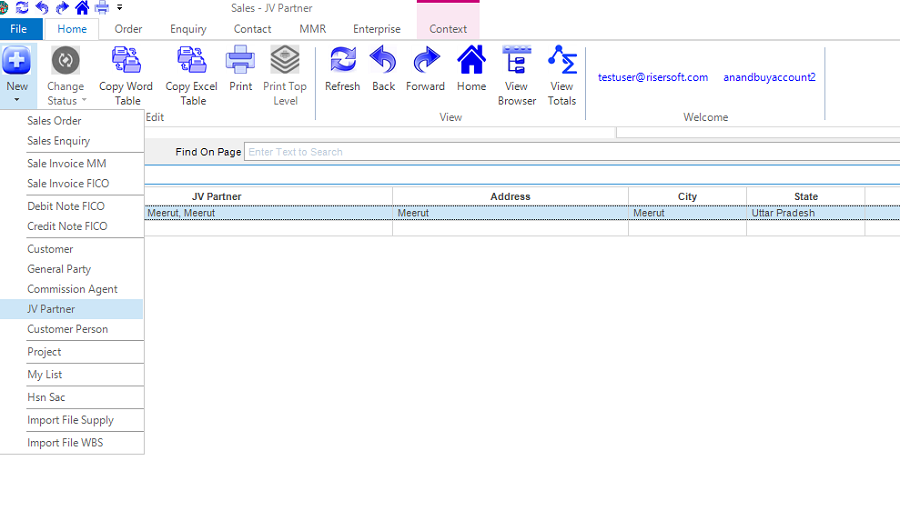Open the Change Status dropdown

(66, 93)
